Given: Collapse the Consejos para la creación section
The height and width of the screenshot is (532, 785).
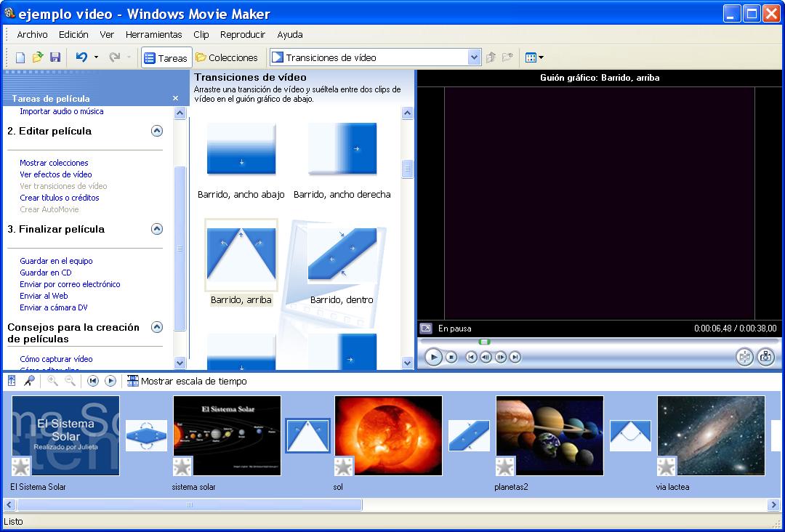Looking at the screenshot, I should coord(157,327).
